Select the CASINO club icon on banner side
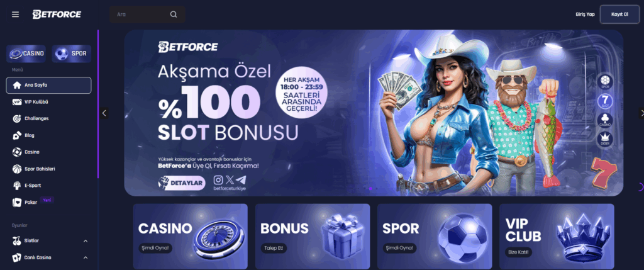644x270 pixels. click(605, 120)
